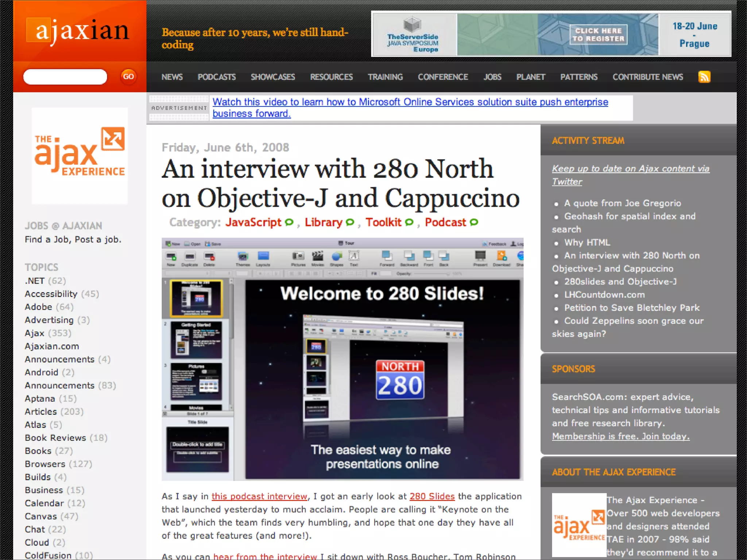Click the 280 Slides screenshot image
The height and width of the screenshot is (560, 747).
[342, 359]
